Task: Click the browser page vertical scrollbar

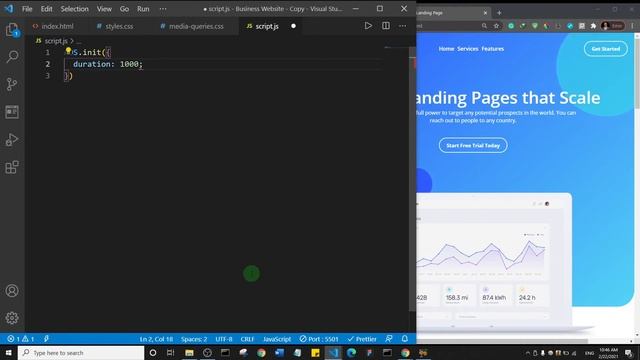Action: tap(637, 73)
